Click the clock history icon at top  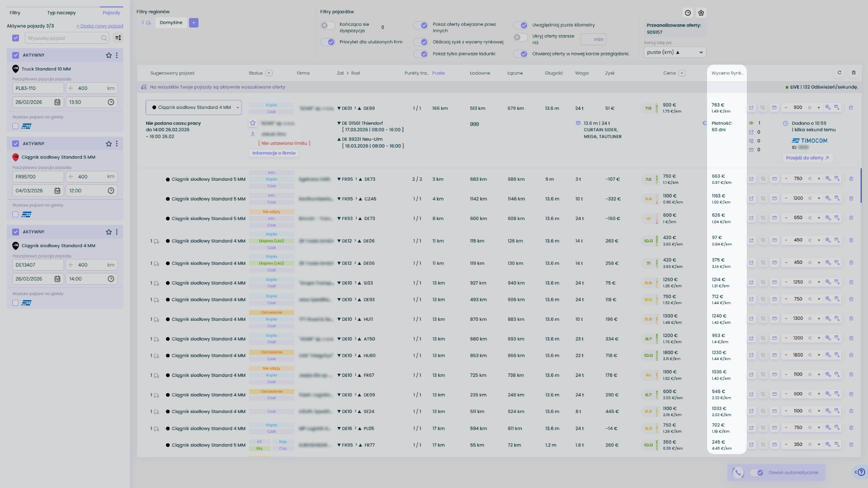pyautogui.click(x=688, y=13)
